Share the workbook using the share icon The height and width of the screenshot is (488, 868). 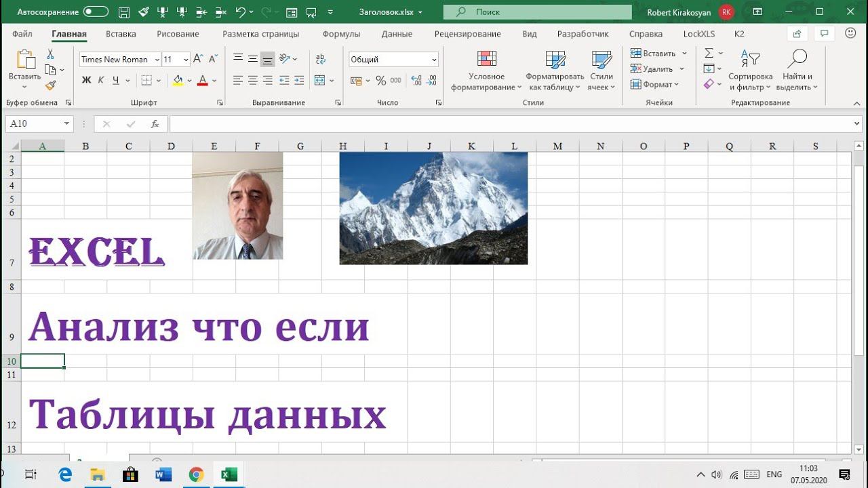click(797, 34)
